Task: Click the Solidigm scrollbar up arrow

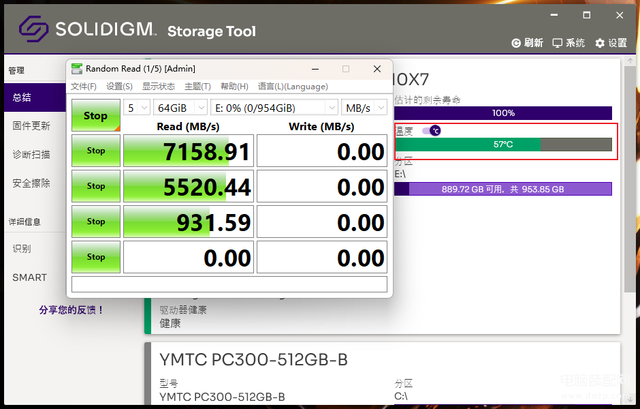Action: [x=630, y=61]
